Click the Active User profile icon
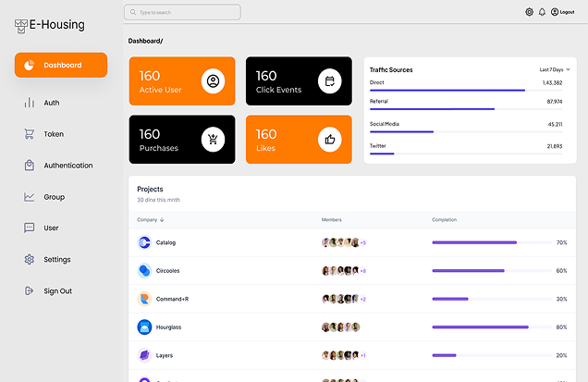The height and width of the screenshot is (382, 588). (x=213, y=81)
